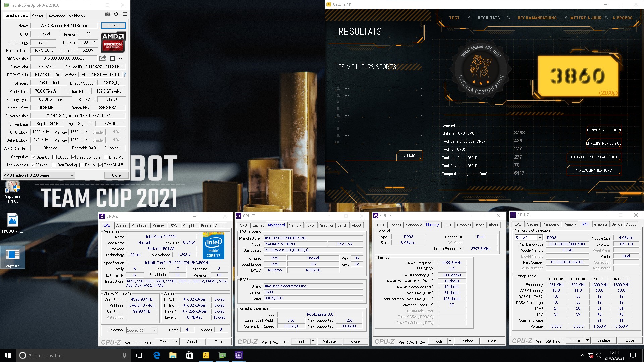Click the 3860 score display in Catzilla

click(578, 76)
